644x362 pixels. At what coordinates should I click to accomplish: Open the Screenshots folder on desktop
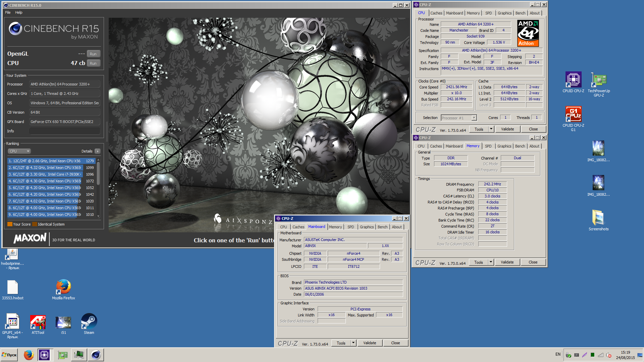pyautogui.click(x=598, y=220)
